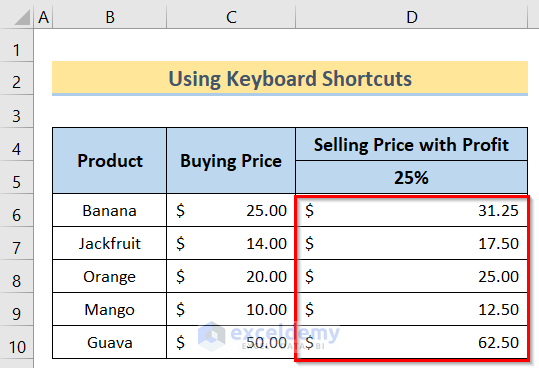Select row 1 header

coord(16,45)
